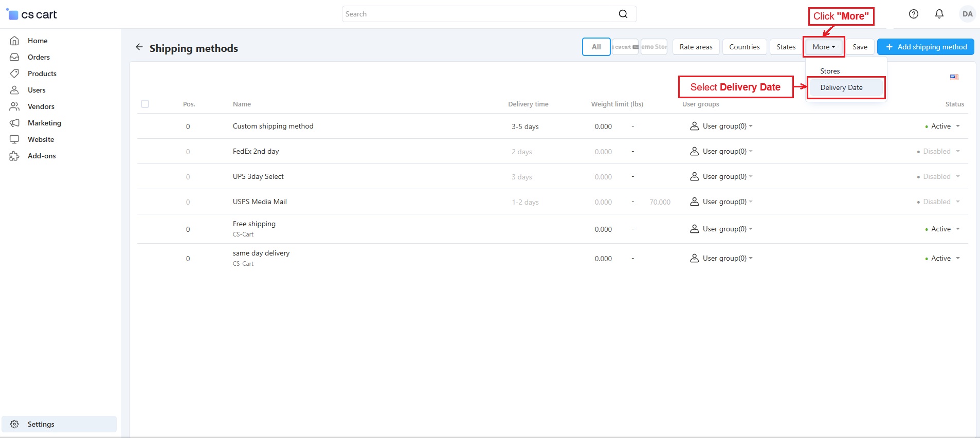Open the DA user avatar menu
The height and width of the screenshot is (438, 980).
(967, 14)
